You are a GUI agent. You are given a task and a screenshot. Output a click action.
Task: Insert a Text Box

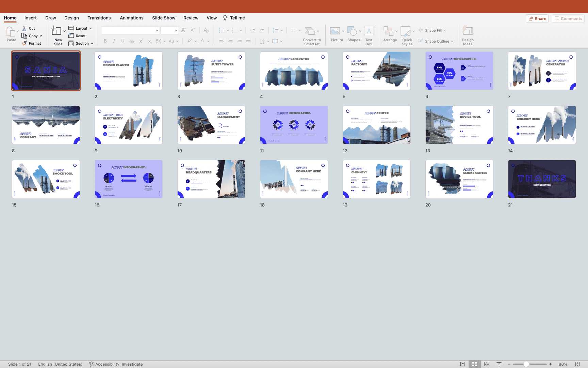(369, 32)
